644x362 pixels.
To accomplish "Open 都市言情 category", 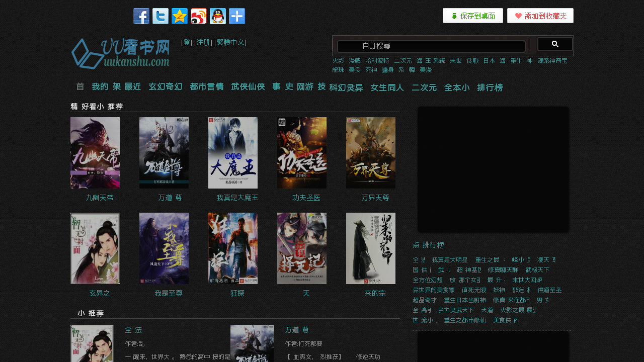I will [x=207, y=86].
